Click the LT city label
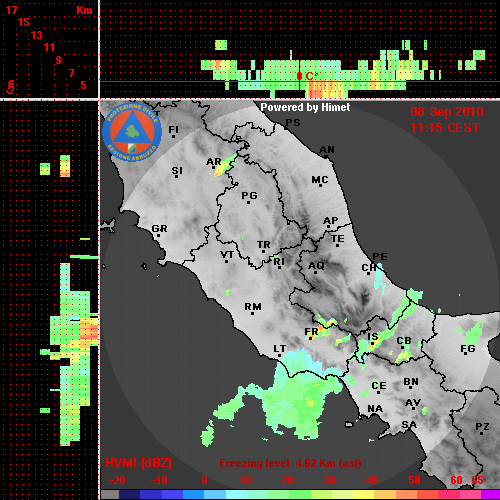Viewport: 500px width, 500px height. pos(280,349)
